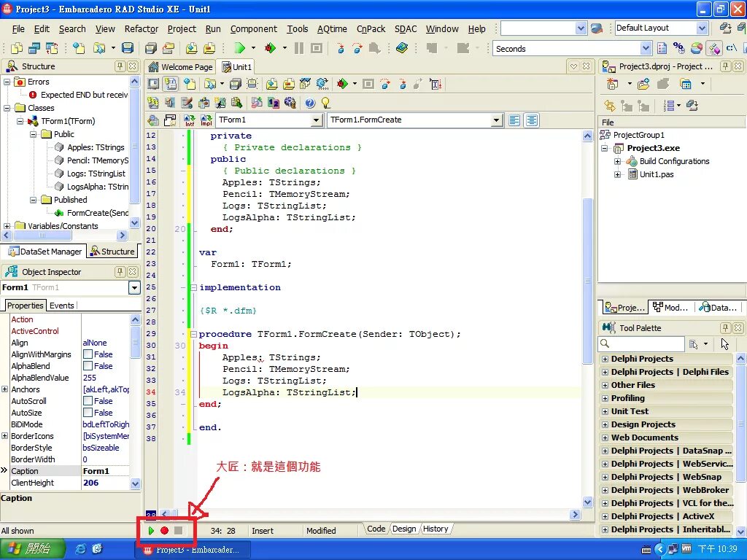Expand Unit1.pas node in Project Manager

tap(617, 174)
